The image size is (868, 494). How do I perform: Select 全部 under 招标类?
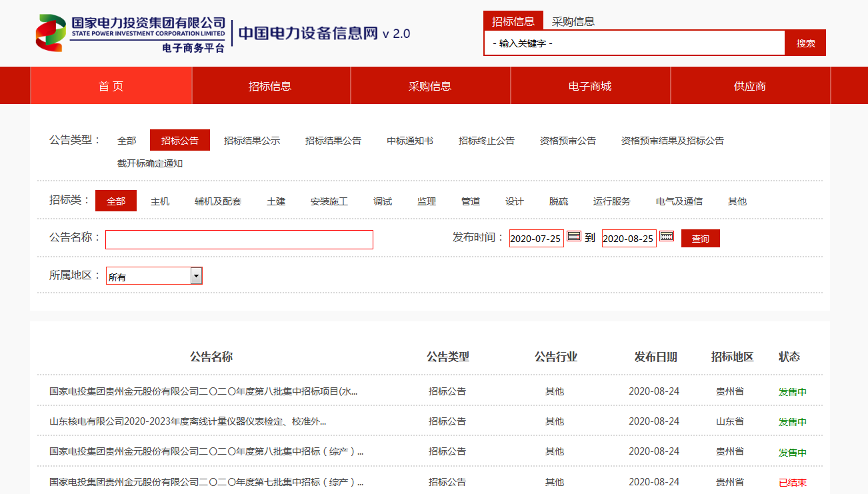[116, 201]
